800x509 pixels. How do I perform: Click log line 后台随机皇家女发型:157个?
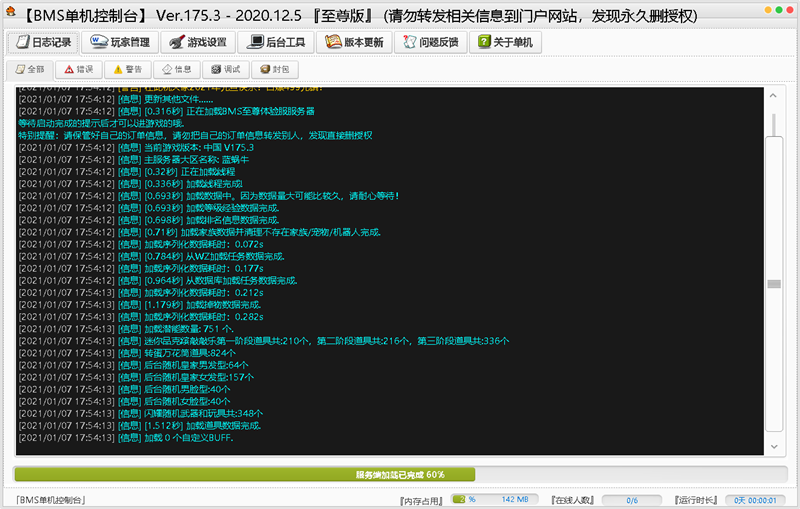(136, 377)
